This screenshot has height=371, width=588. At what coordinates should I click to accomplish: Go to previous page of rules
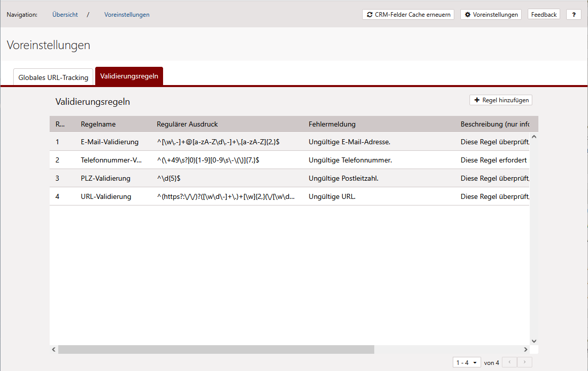coord(509,362)
